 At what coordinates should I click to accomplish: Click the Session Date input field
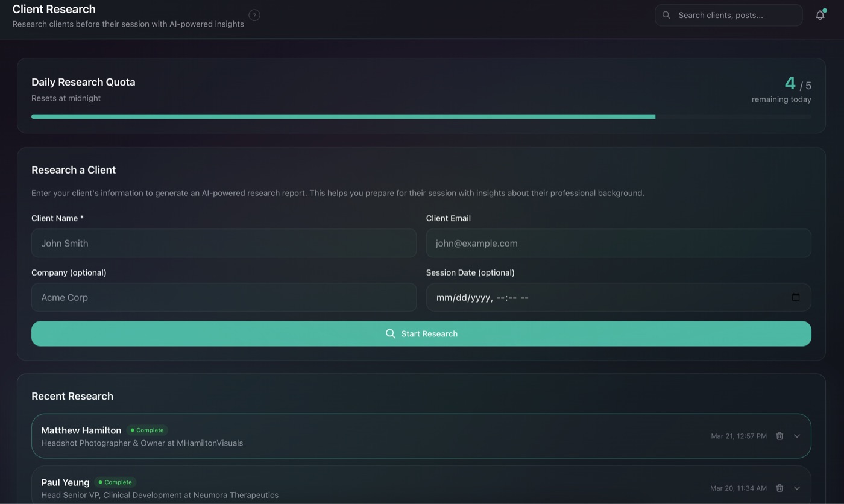(603, 297)
